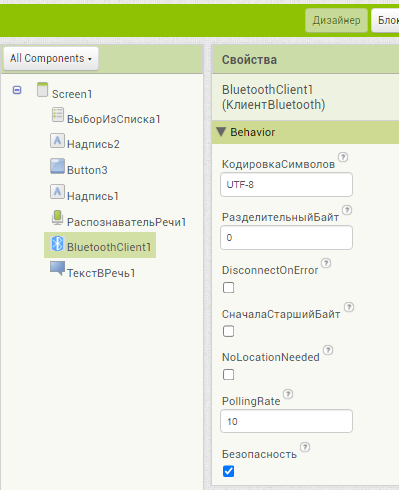The width and height of the screenshot is (399, 490).
Task: Toggle the СначалаСтаршийБайт checkbox
Action: tap(228, 331)
